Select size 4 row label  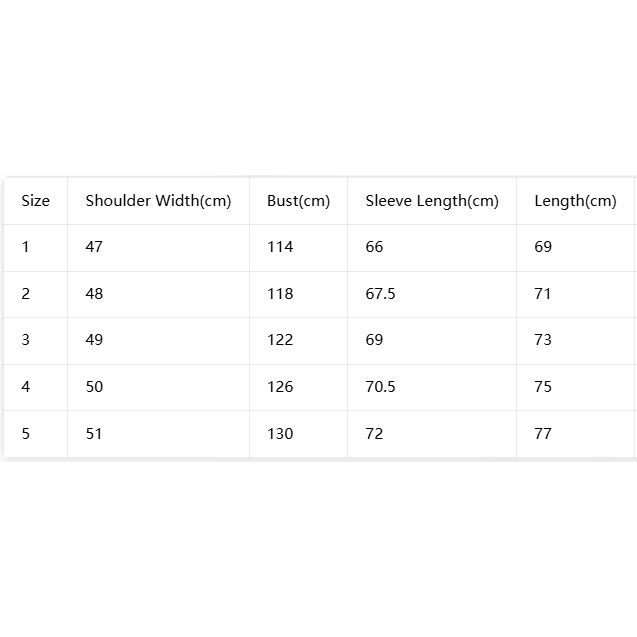(x=25, y=387)
